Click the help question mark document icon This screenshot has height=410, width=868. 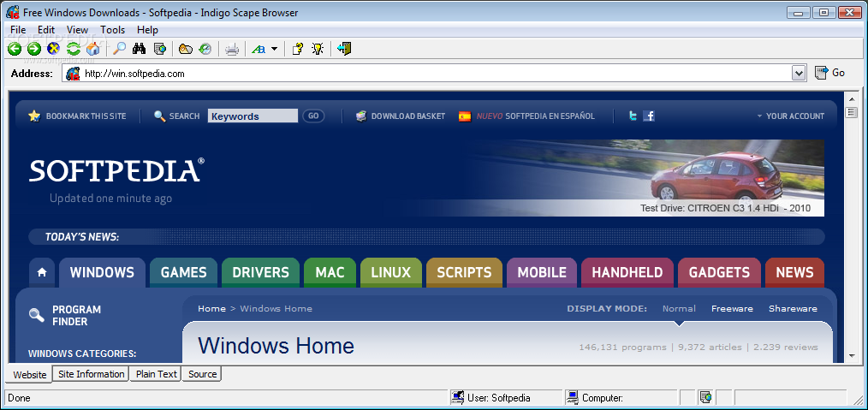[x=298, y=50]
